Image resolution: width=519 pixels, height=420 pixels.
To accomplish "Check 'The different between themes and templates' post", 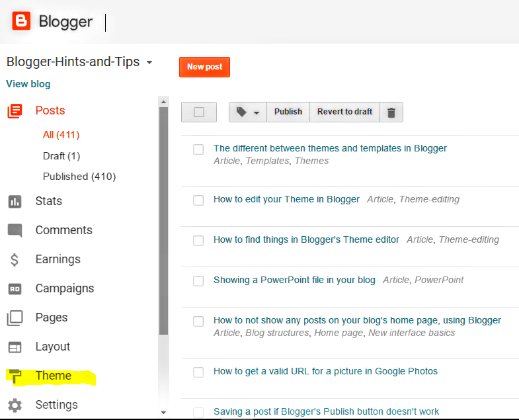I will [x=198, y=149].
